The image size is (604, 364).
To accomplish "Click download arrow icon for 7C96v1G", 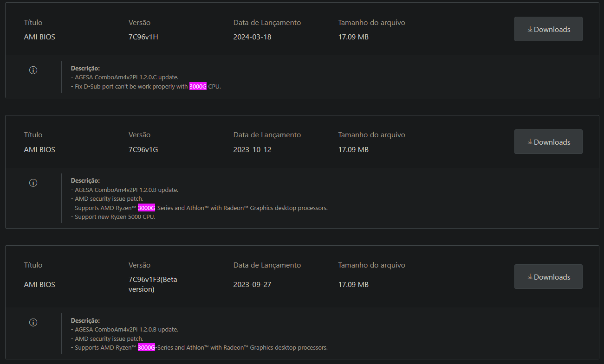I will tap(530, 142).
